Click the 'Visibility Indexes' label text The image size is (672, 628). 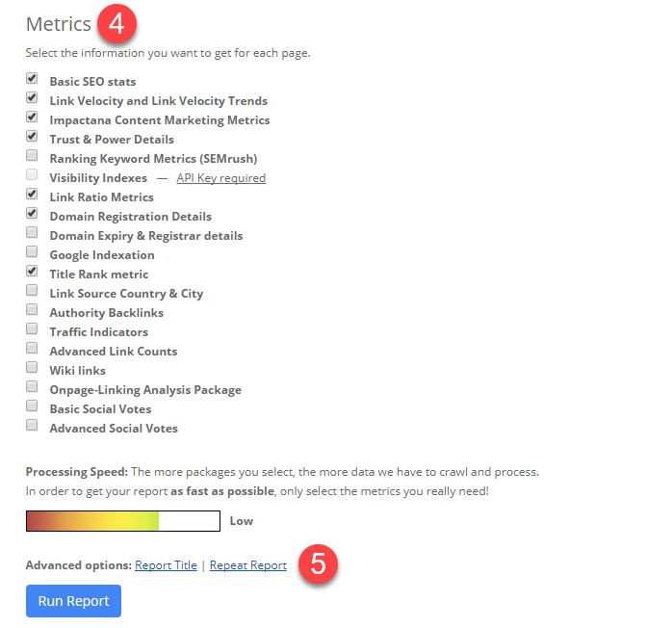[98, 178]
